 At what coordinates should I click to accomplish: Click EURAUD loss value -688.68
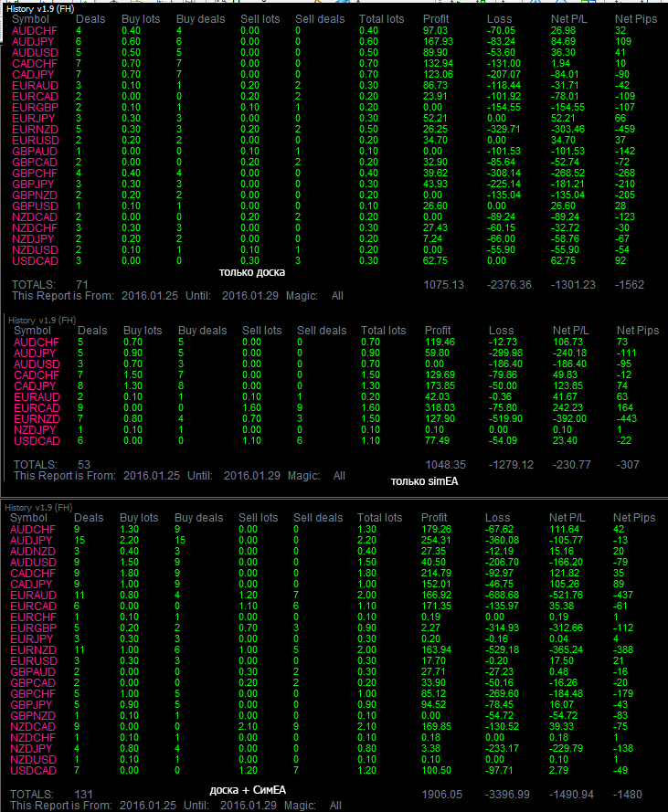click(x=502, y=595)
